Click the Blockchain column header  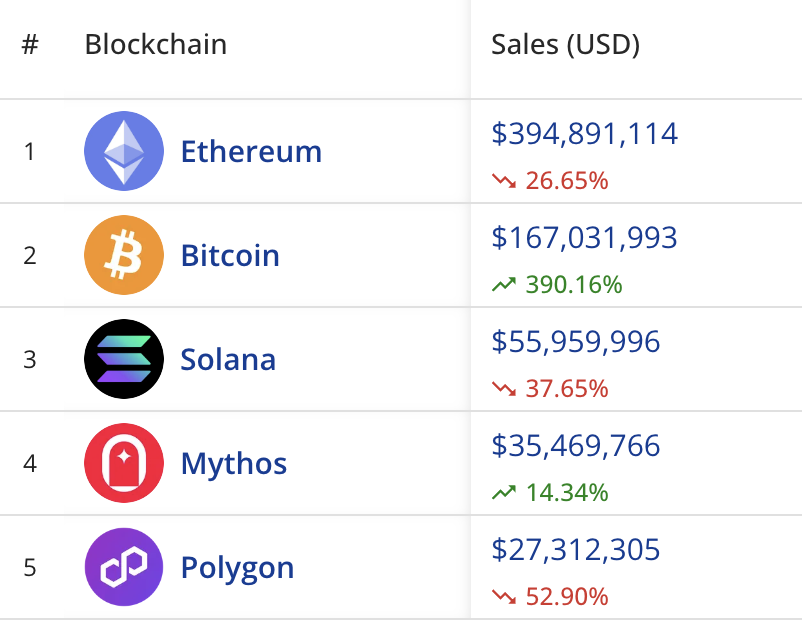pos(155,44)
